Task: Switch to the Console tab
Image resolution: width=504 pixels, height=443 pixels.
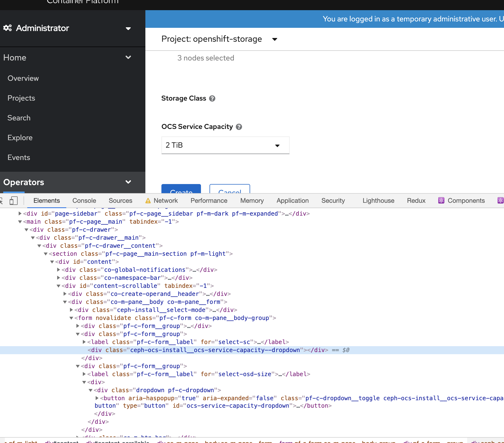Action: pyautogui.click(x=84, y=201)
